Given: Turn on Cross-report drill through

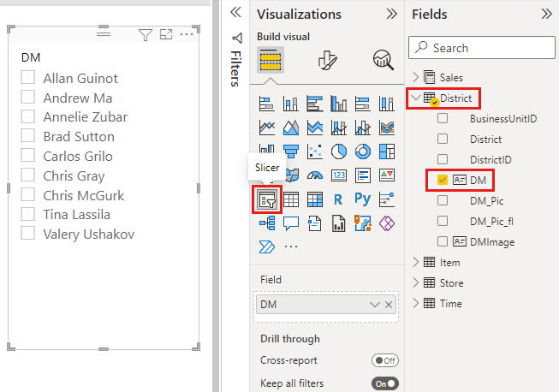Looking at the screenshot, I should click(x=385, y=360).
